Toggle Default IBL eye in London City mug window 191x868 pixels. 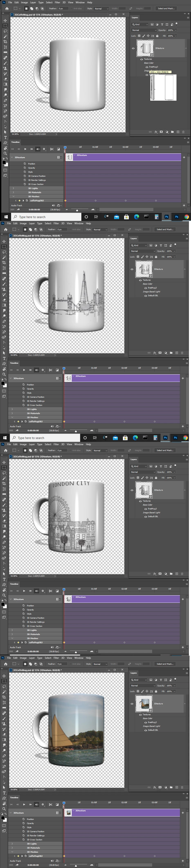pyautogui.click(x=146, y=517)
